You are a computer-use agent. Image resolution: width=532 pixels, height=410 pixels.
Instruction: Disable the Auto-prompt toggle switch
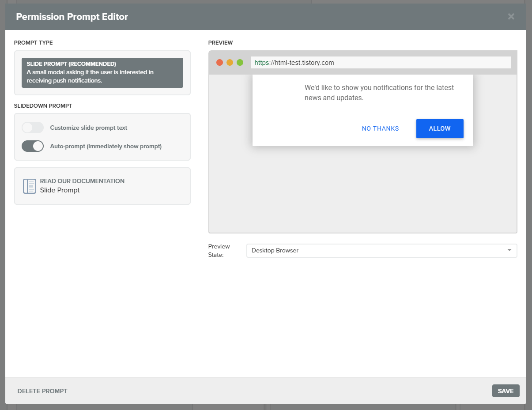click(x=33, y=146)
